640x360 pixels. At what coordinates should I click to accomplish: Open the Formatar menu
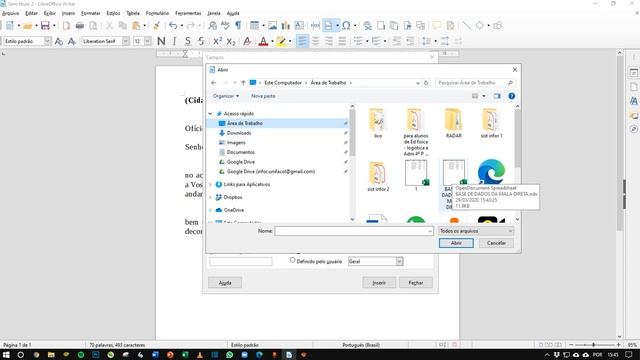[91, 13]
